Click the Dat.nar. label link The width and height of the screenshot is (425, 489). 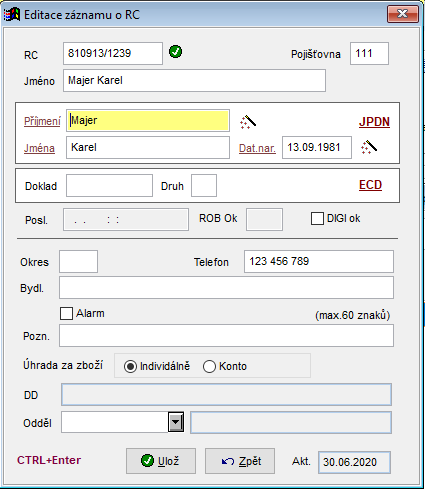[257, 148]
